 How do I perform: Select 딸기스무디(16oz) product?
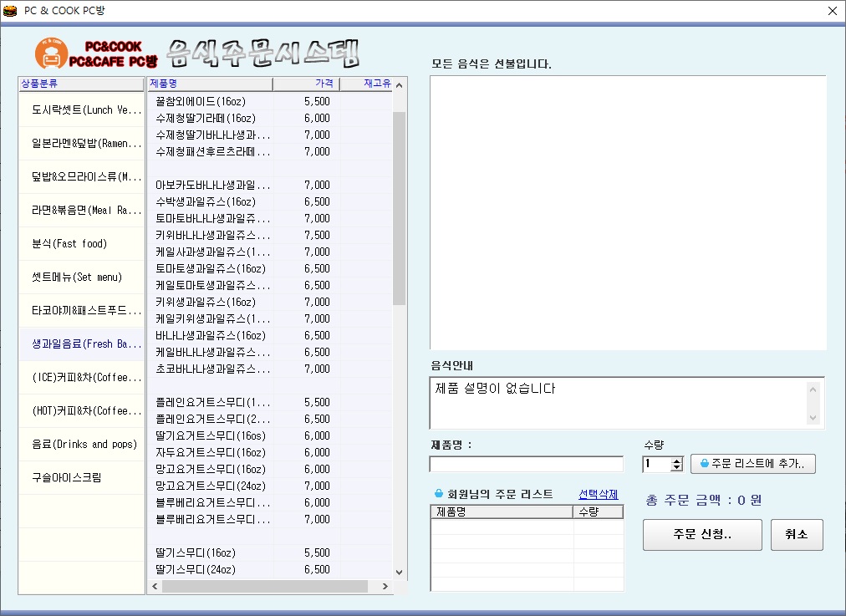point(270,552)
